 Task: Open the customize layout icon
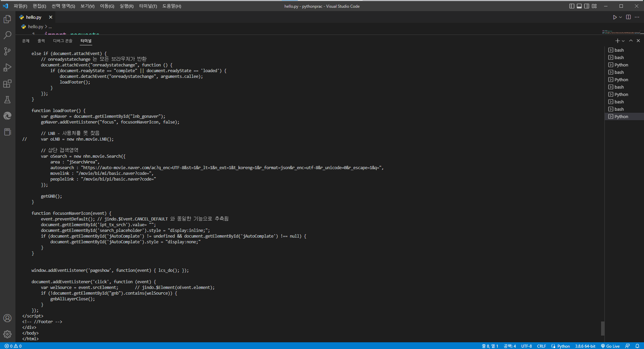[594, 6]
